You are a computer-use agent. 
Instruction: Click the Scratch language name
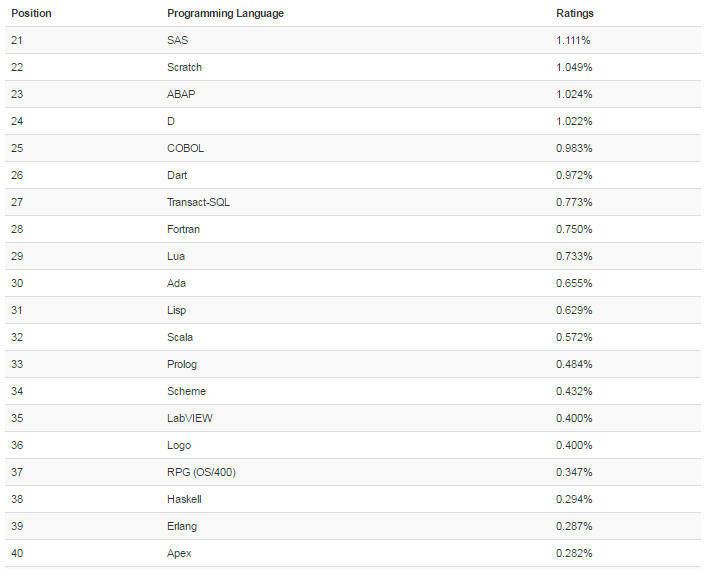(x=184, y=67)
